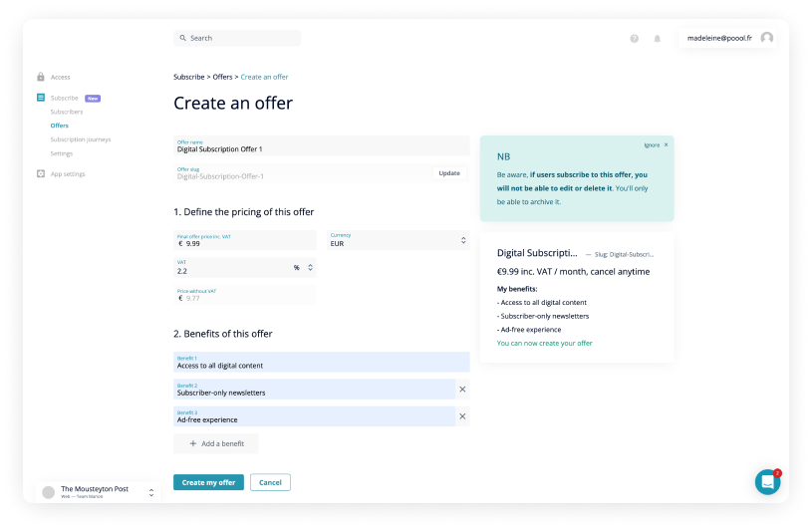Click the Offers breadcrumb link
Screen dimensions: 812x530
click(223, 77)
